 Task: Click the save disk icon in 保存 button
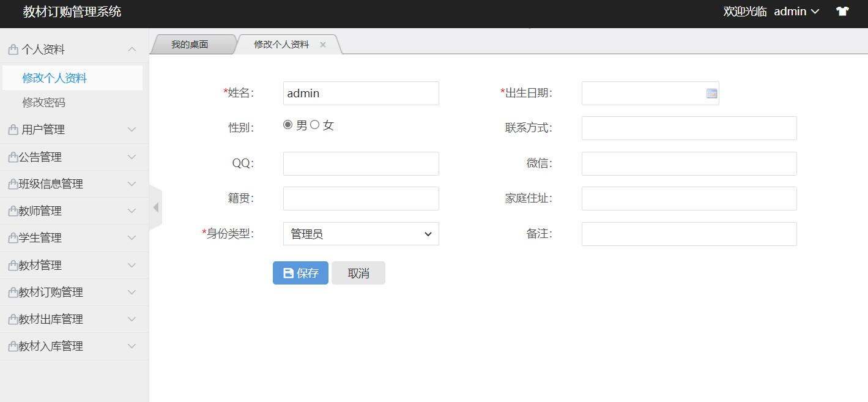[287, 273]
